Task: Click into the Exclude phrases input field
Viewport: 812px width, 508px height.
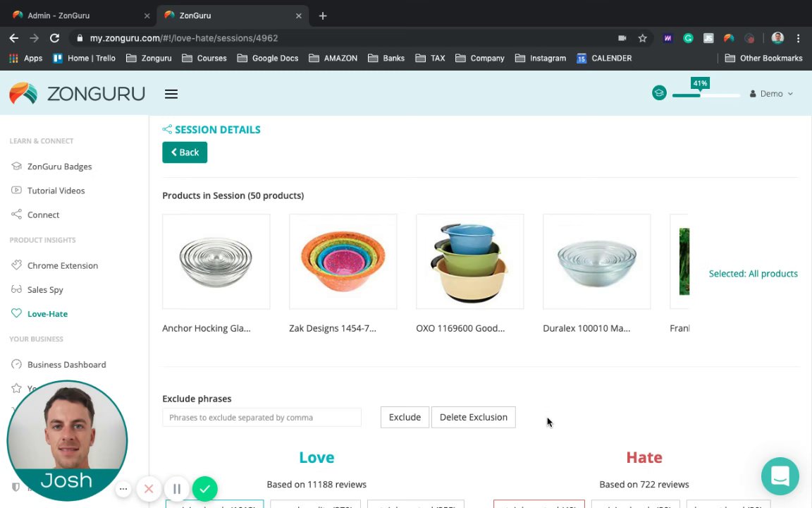Action: (262, 417)
